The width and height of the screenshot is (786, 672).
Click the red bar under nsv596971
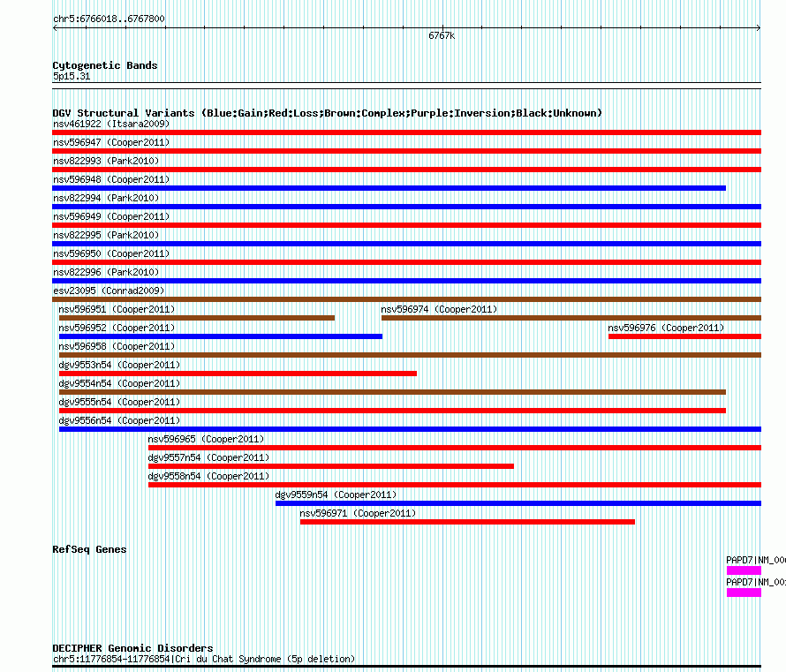coord(468,522)
